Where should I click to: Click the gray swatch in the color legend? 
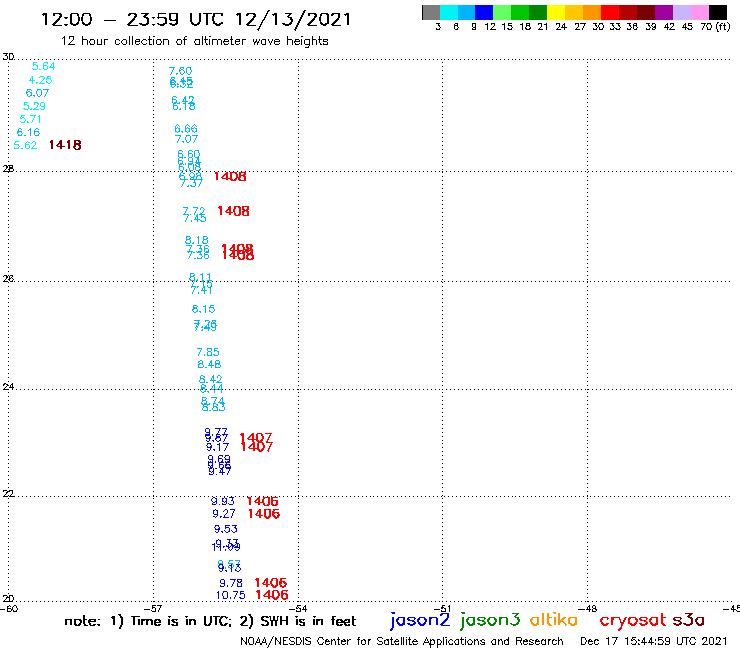(431, 12)
